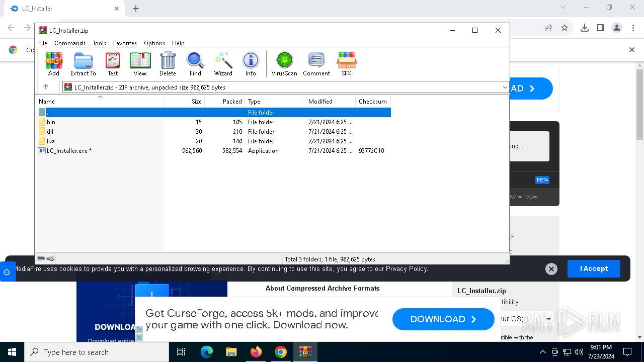Go up one folder level arrow

[x=46, y=87]
